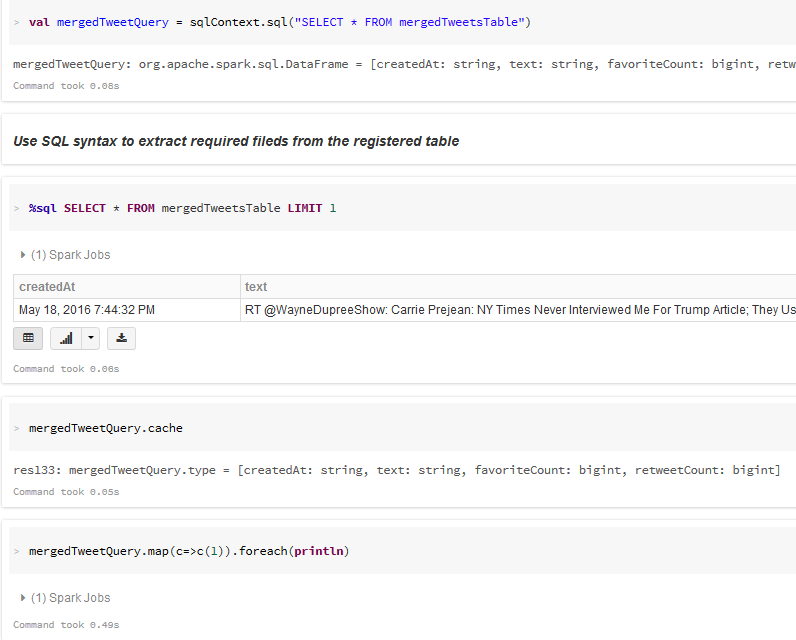Image resolution: width=796 pixels, height=640 pixels.
Task: Show result as bar chart icon
Action: 66,339
